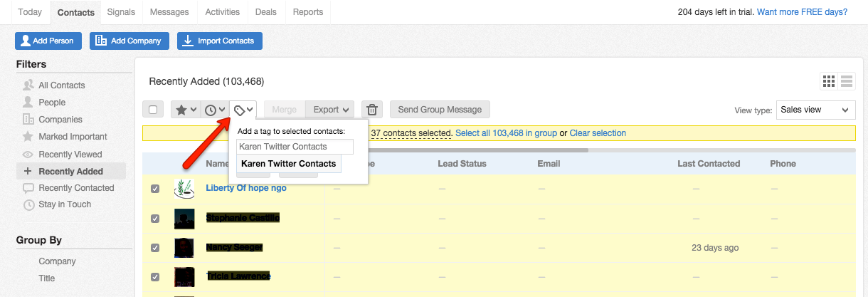
Task: Click the tag name input field
Action: click(x=295, y=147)
